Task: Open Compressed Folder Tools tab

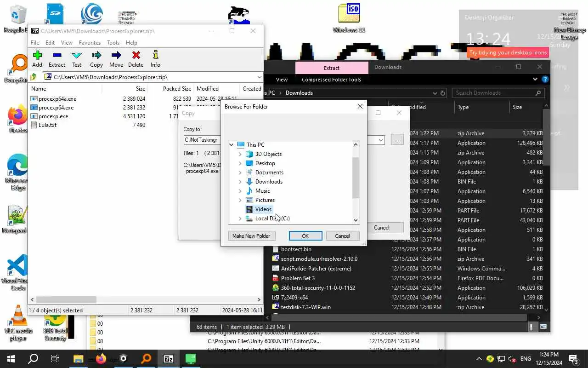Action: click(331, 80)
